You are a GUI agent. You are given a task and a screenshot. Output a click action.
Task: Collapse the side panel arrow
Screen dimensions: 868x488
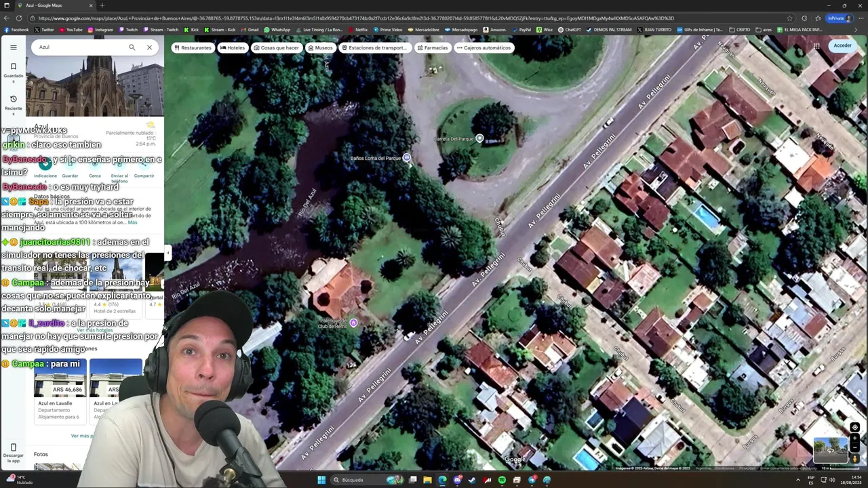(167, 253)
